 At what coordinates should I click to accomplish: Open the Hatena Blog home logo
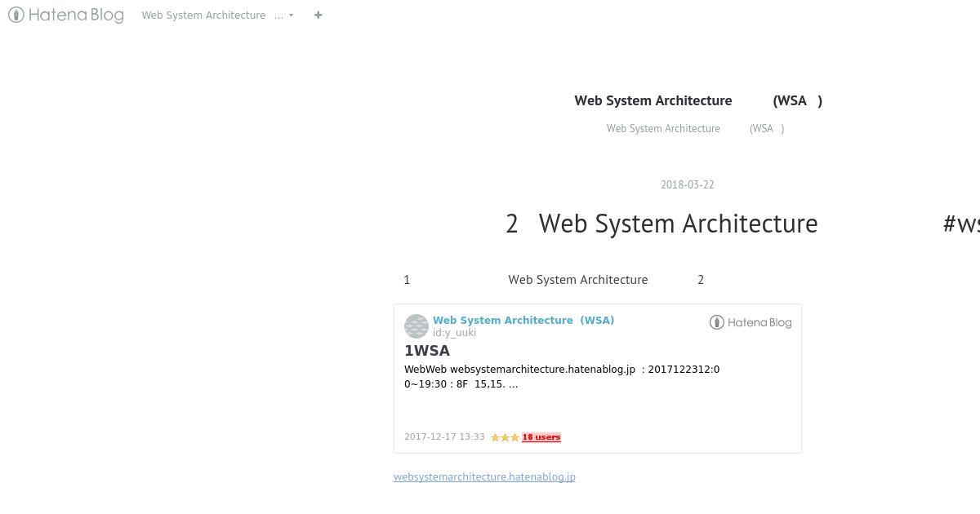[x=66, y=15]
